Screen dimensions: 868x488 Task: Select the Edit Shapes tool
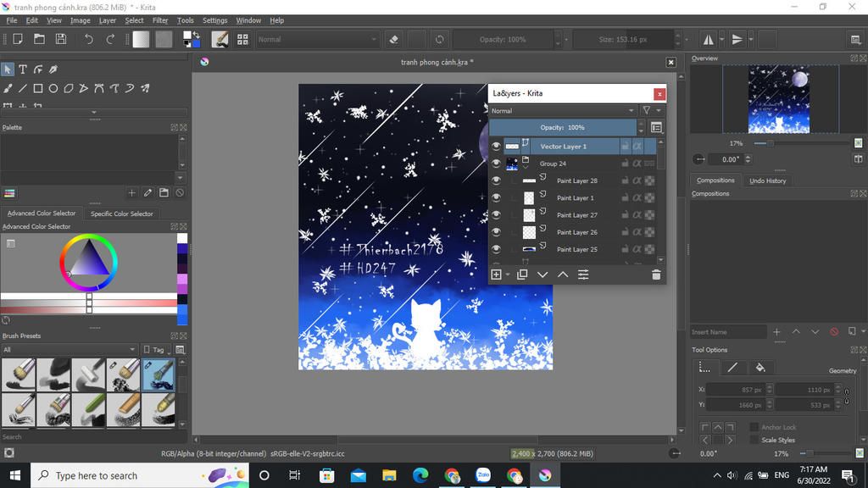point(38,69)
